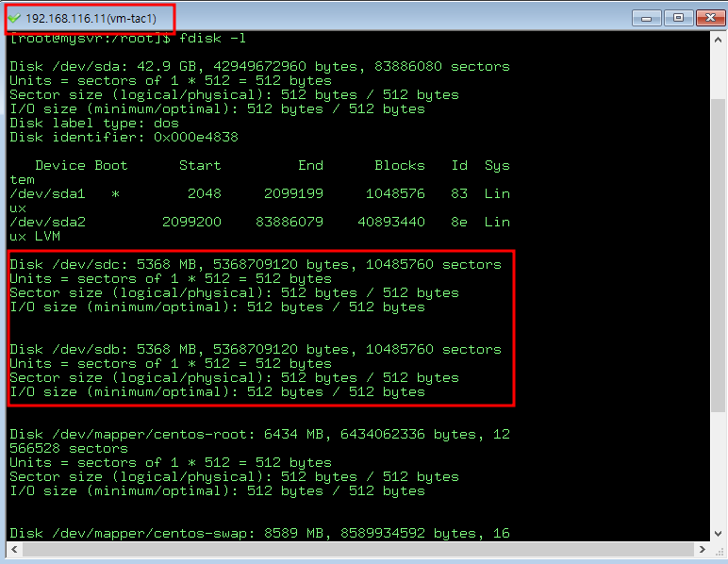This screenshot has height=564, width=728.
Task: Minimize the terminal session window
Action: (646, 18)
